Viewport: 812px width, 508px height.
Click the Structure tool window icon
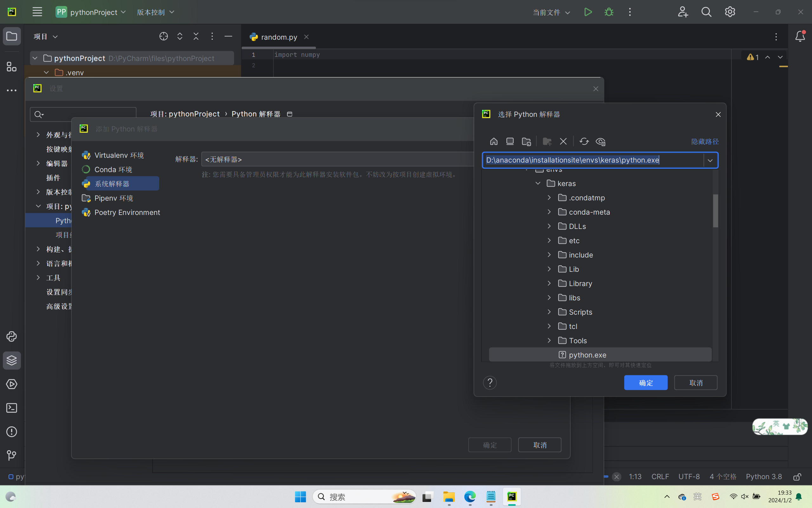12,67
